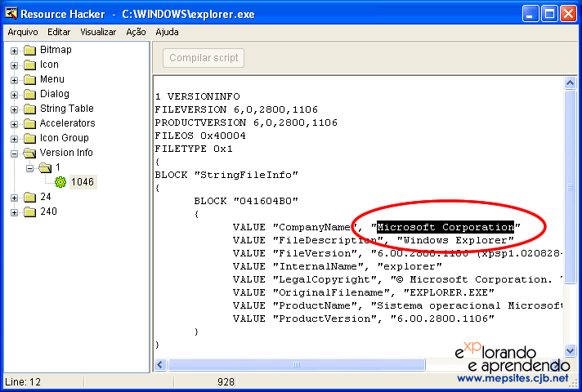Viewport: 582px width, 392px height.
Task: Open the Editar menu
Action: coord(59,32)
